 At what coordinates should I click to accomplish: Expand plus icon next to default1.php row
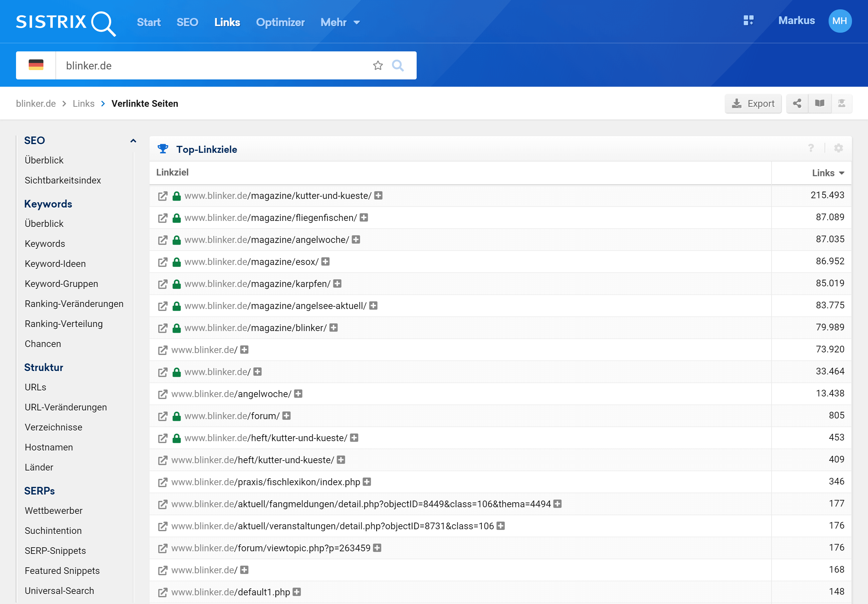[x=297, y=592]
